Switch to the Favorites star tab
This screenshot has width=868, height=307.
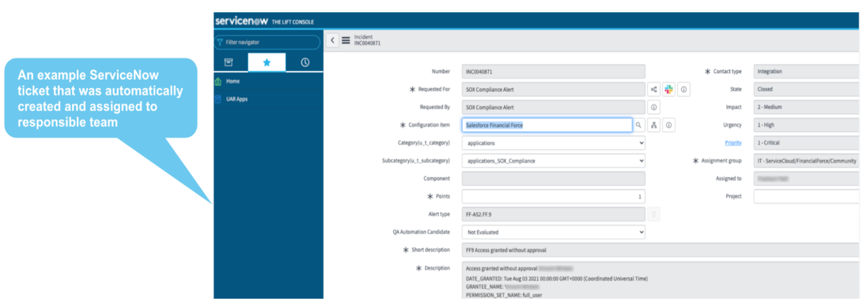(x=267, y=62)
